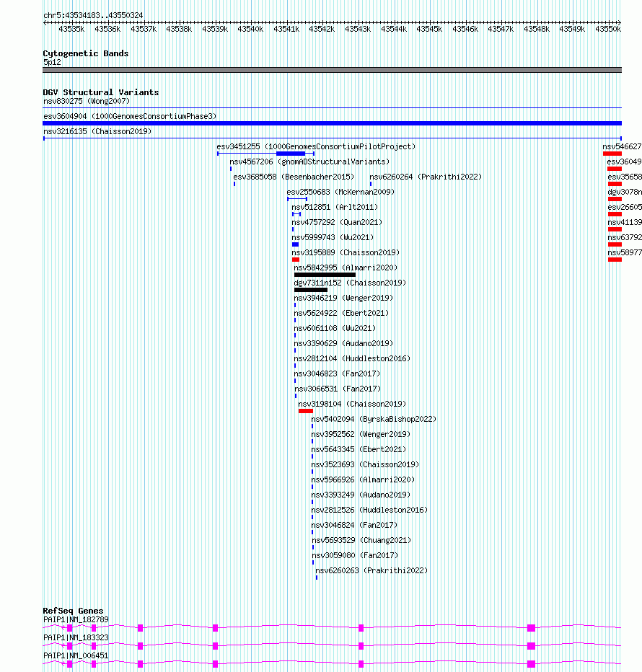This screenshot has width=642, height=672.
Task: Click the chr5:43534183..43550324 coordinate label
Action: (93, 15)
